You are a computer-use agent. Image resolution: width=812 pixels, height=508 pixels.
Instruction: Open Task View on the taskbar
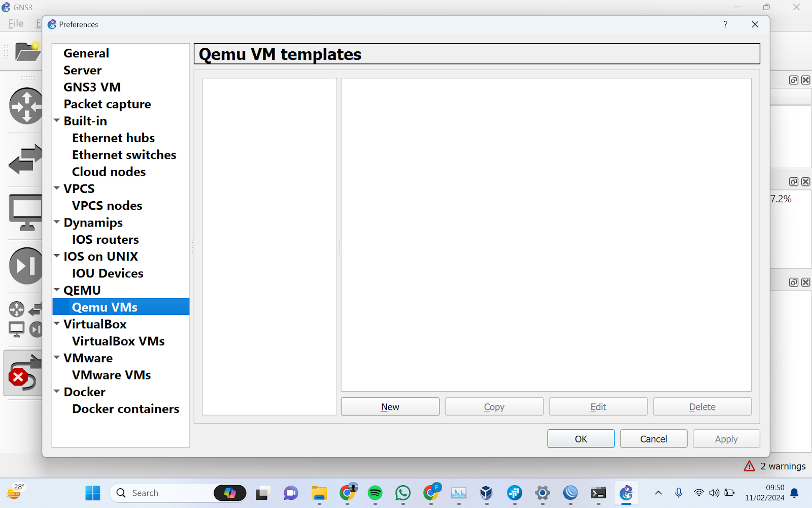[262, 493]
